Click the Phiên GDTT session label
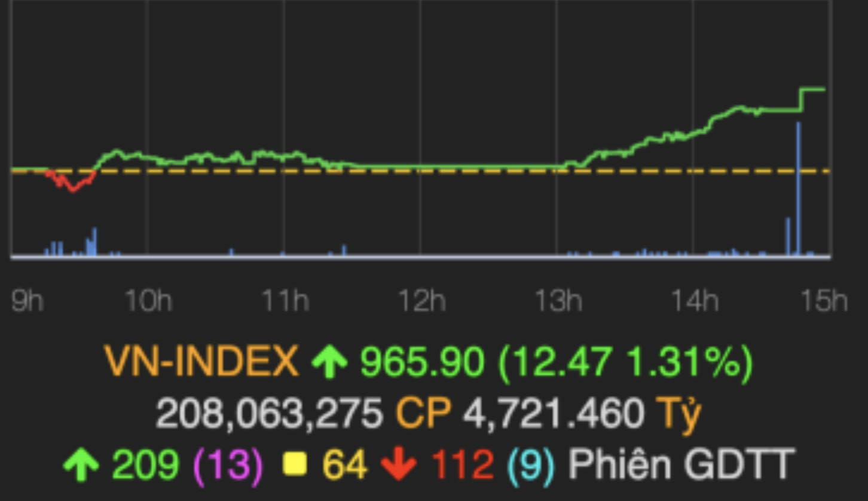Viewport: 868px width, 501px height. click(x=681, y=465)
